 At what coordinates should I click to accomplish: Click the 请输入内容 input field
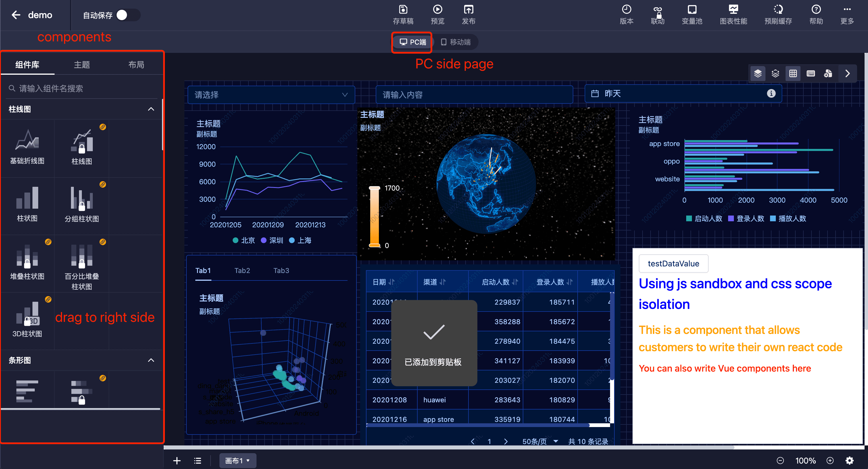click(474, 95)
